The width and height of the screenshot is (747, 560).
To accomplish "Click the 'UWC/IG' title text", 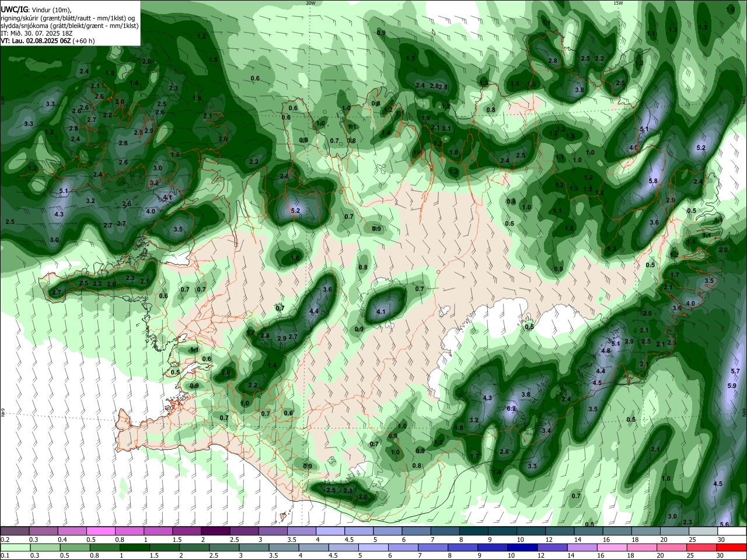I will [13, 9].
